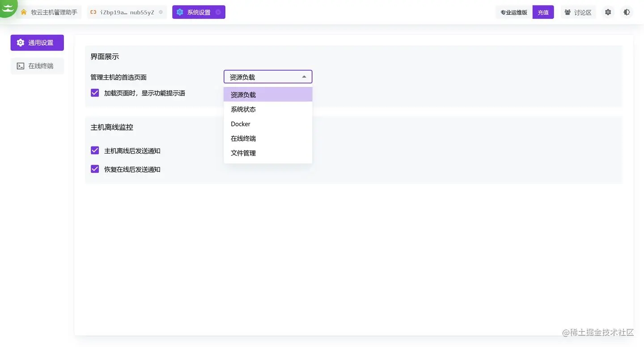Open the 讨论区 discussion area
This screenshot has height=347, width=644.
pyautogui.click(x=578, y=13)
